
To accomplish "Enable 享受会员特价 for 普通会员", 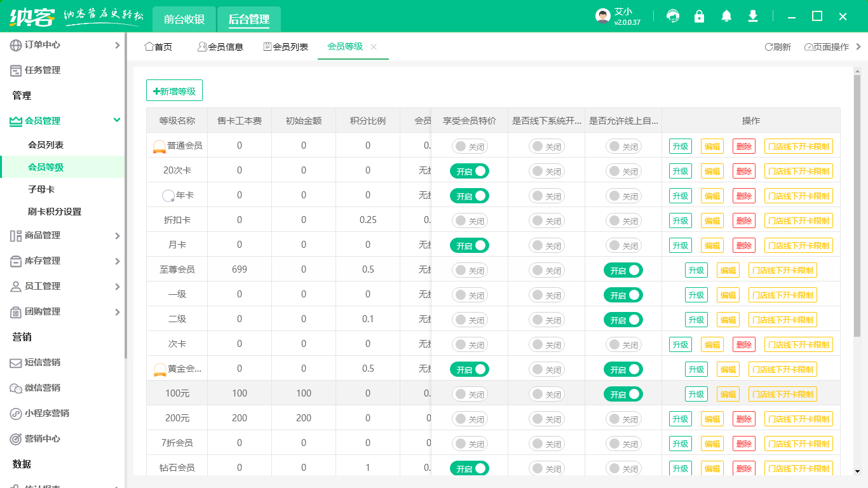I will [470, 146].
